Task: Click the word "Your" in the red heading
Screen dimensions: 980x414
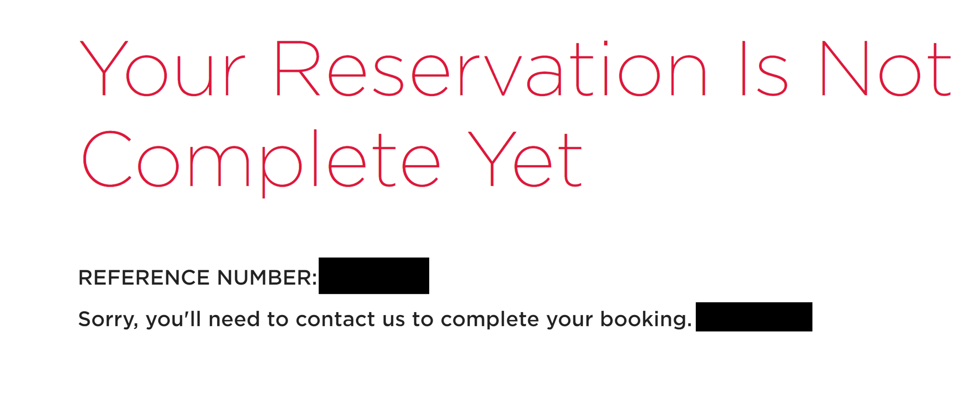Action: (162, 69)
